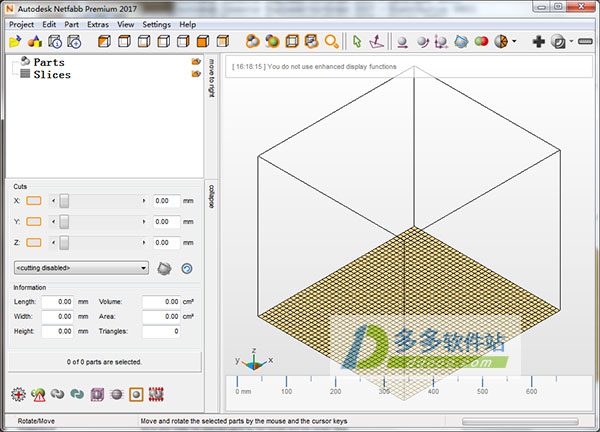Select the rotate part sphere icon
Image resolution: width=600 pixels, height=432 pixels.
click(422, 41)
